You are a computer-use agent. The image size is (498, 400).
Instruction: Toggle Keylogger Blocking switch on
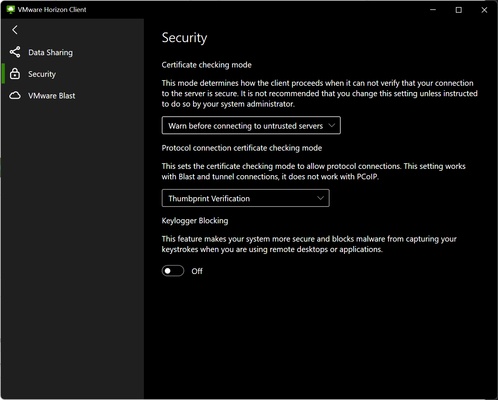pos(173,271)
